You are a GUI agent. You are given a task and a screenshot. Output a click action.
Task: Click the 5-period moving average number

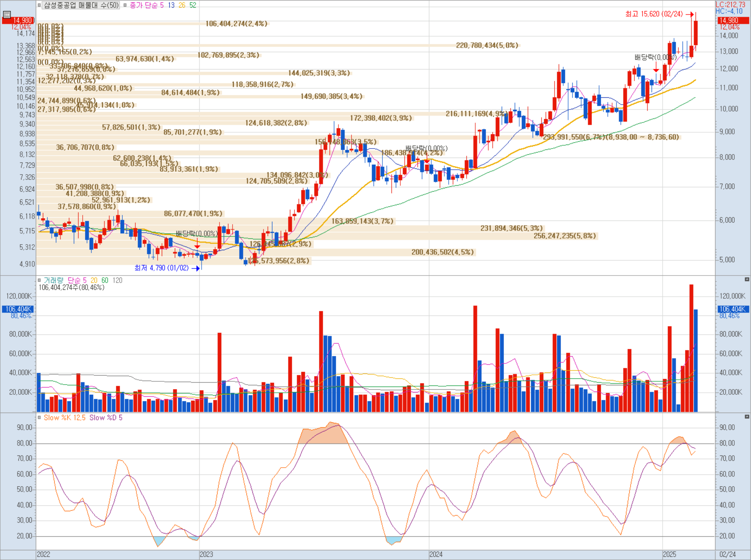point(162,5)
